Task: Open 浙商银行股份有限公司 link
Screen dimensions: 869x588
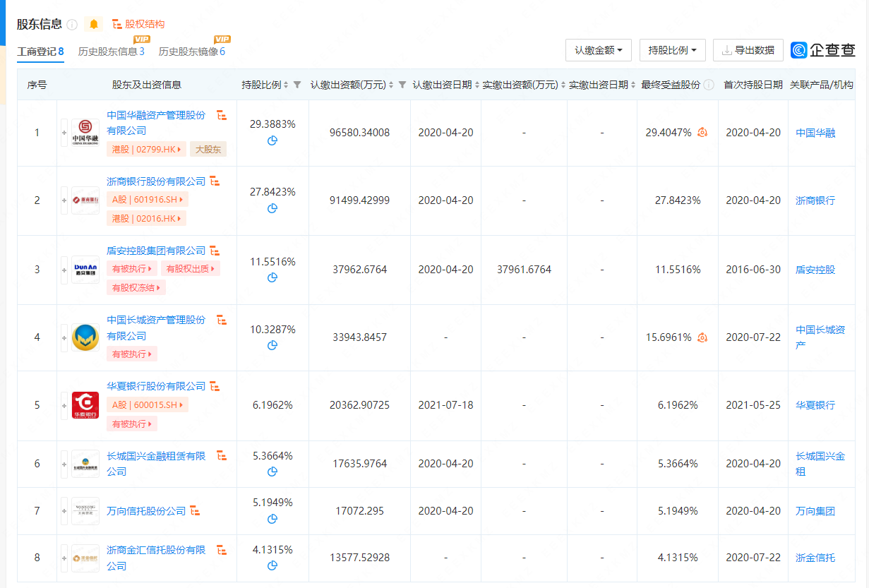Action: (x=156, y=181)
